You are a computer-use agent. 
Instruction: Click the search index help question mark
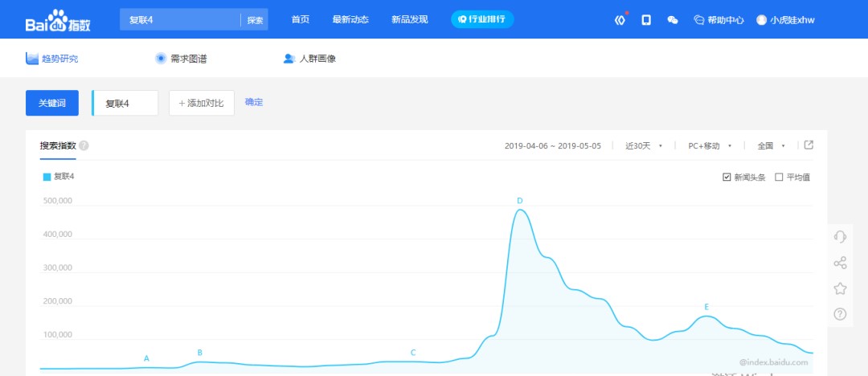point(84,145)
